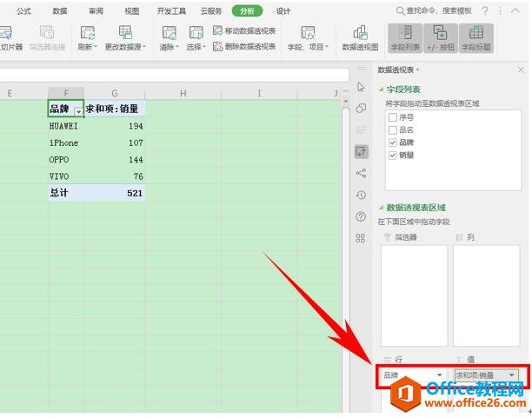The image size is (532, 418).
Task: Select the VIVO cell
Action: point(66,176)
